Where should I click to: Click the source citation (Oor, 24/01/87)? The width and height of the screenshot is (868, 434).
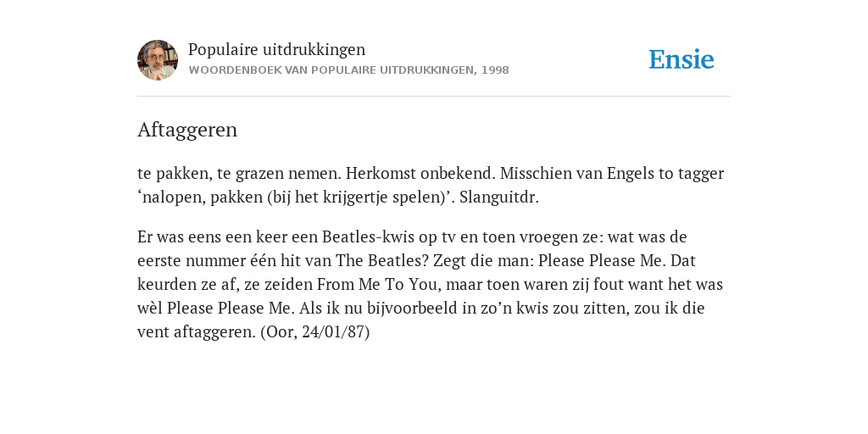coord(315,332)
